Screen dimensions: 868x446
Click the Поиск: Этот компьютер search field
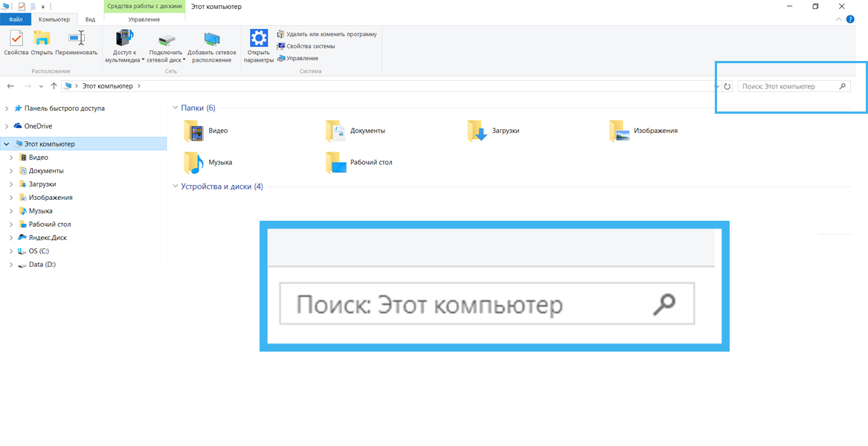pos(787,86)
